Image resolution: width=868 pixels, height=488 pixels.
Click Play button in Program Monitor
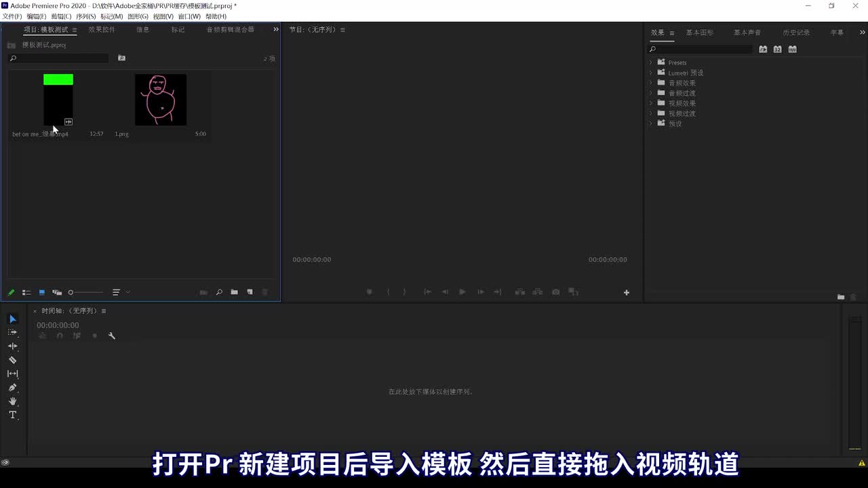462,292
